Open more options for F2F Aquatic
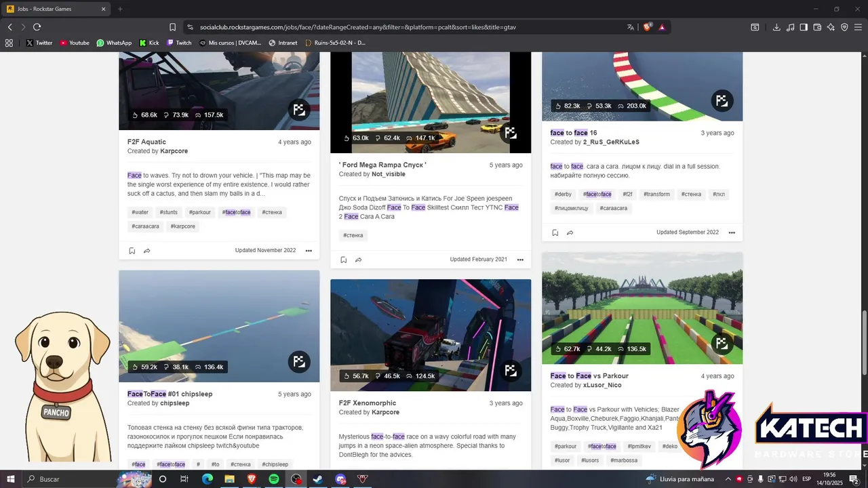The image size is (868, 488). coord(309,251)
